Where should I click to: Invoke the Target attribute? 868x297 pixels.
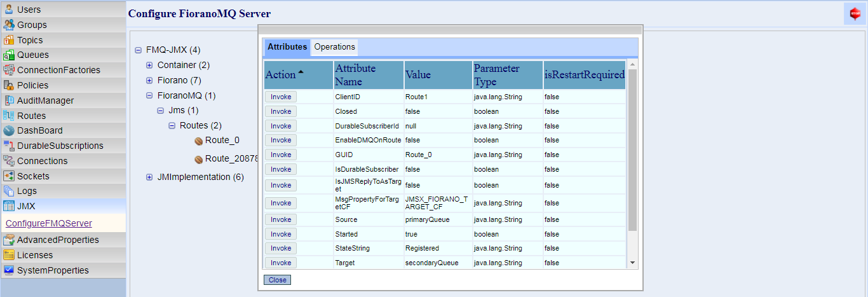(x=281, y=263)
